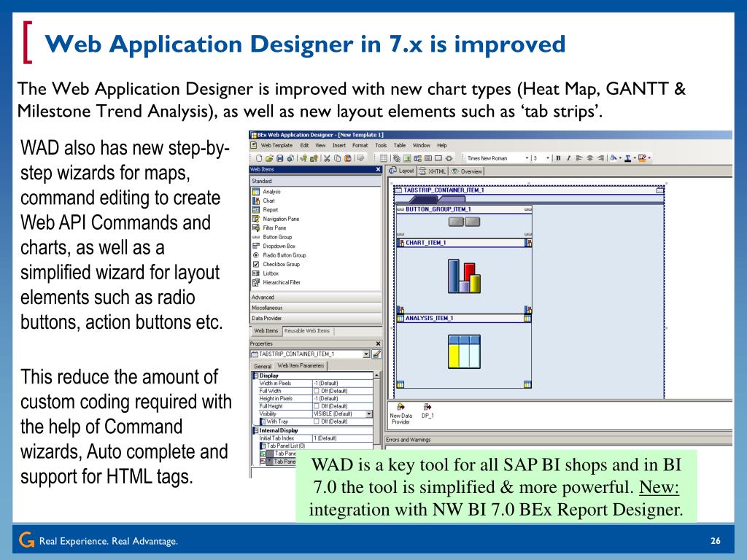Open the Edit menu
The image size is (747, 560).
(x=304, y=145)
